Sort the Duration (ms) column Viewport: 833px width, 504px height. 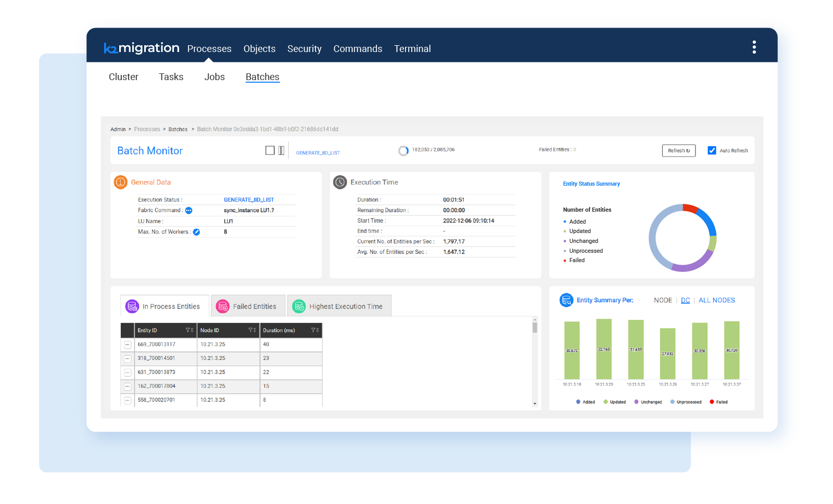[x=317, y=330]
